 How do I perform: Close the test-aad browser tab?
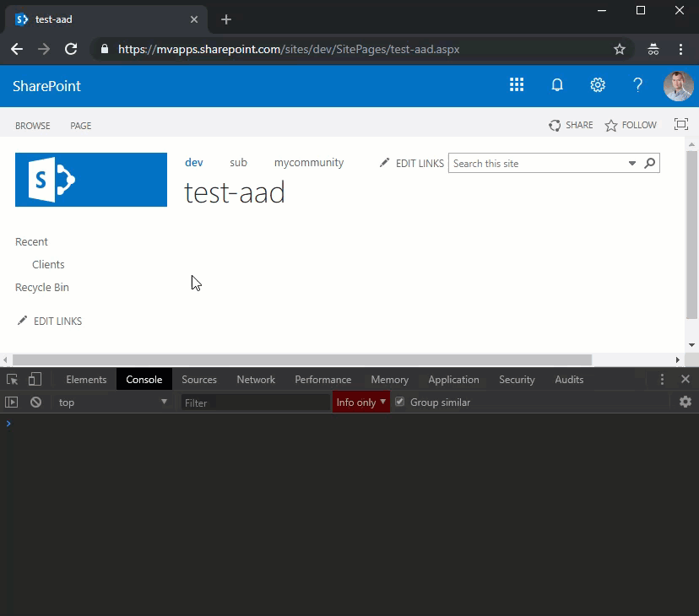[x=194, y=19]
